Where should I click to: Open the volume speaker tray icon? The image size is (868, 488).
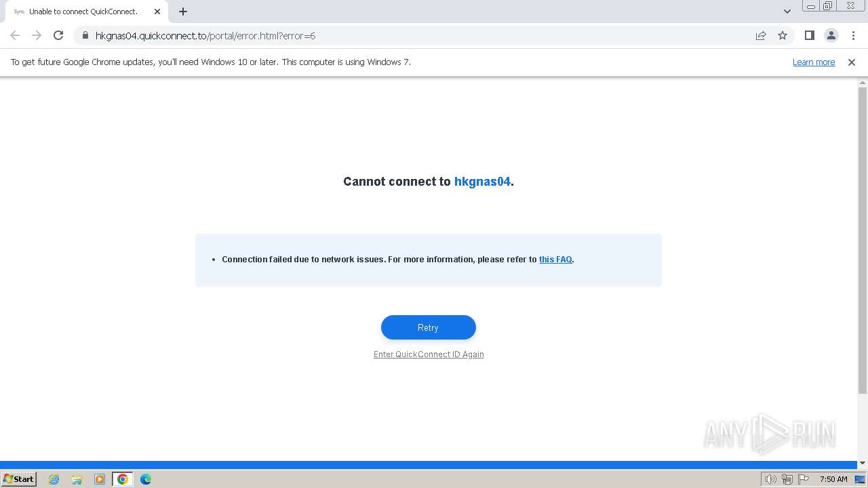pyautogui.click(x=770, y=479)
